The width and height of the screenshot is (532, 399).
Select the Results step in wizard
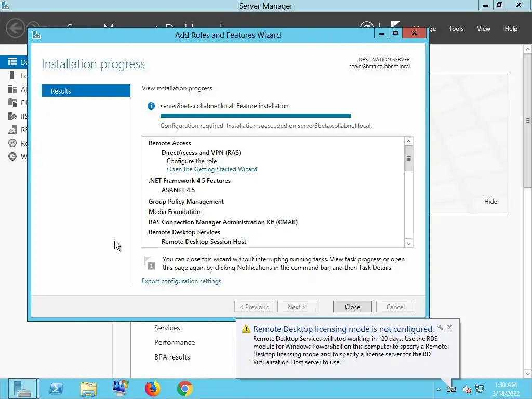tap(86, 90)
